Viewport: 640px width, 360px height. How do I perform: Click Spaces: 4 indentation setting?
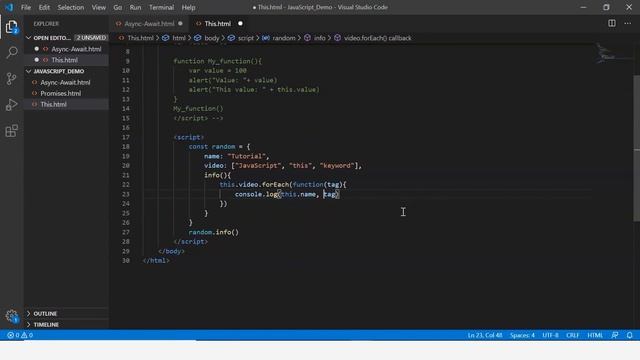pos(522,335)
